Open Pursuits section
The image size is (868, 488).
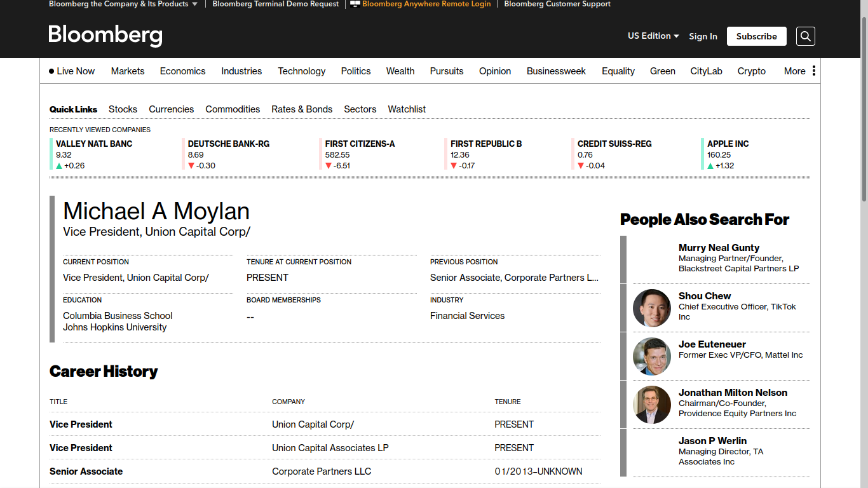[x=447, y=71]
